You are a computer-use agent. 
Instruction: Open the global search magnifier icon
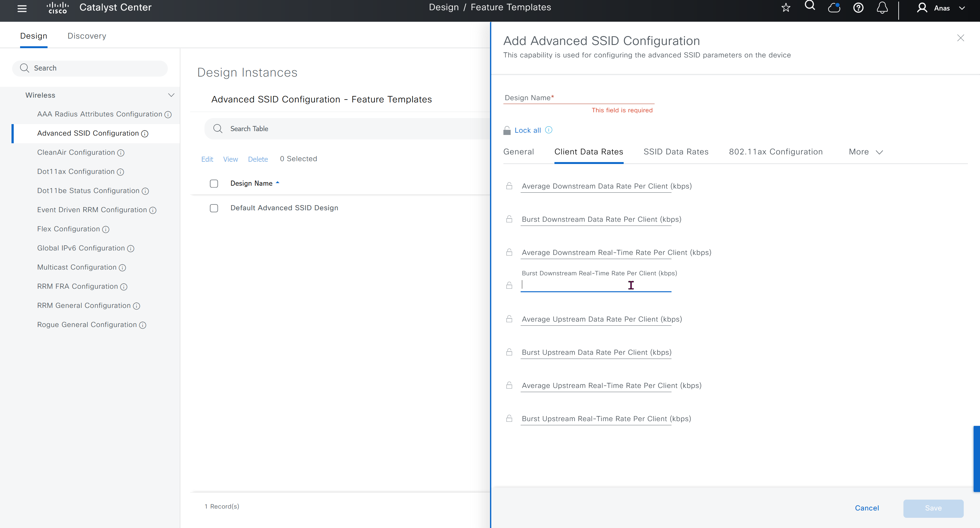pos(810,6)
